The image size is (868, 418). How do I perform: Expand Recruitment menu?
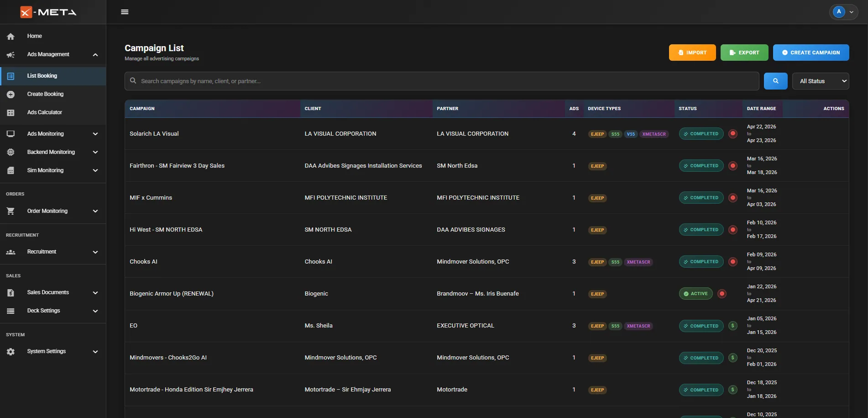pos(53,252)
